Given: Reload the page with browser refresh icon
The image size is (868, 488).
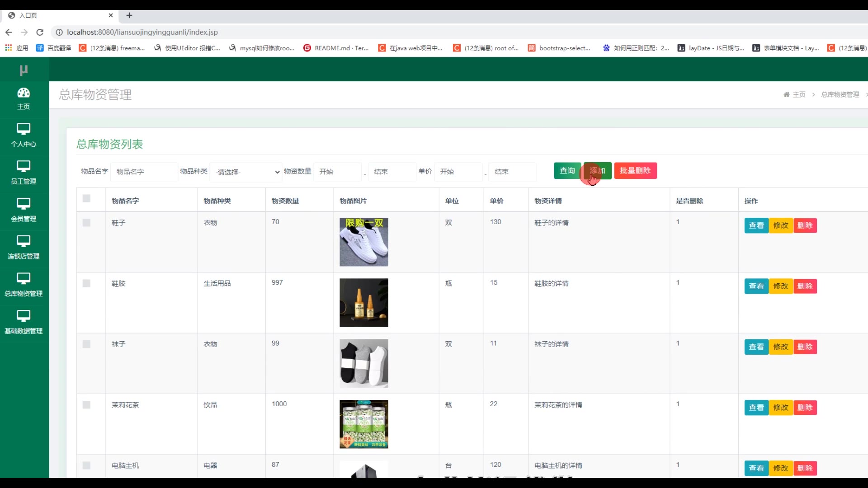Looking at the screenshot, I should 40,32.
